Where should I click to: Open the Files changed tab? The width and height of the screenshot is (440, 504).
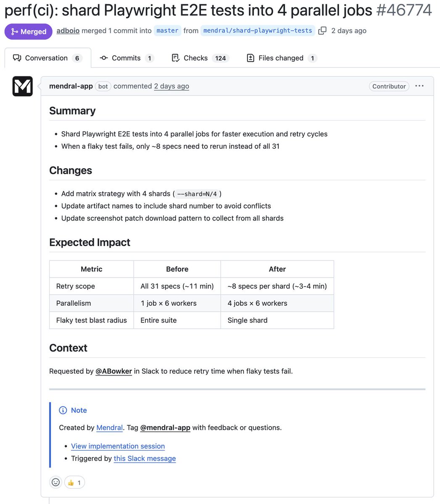pyautogui.click(x=281, y=58)
